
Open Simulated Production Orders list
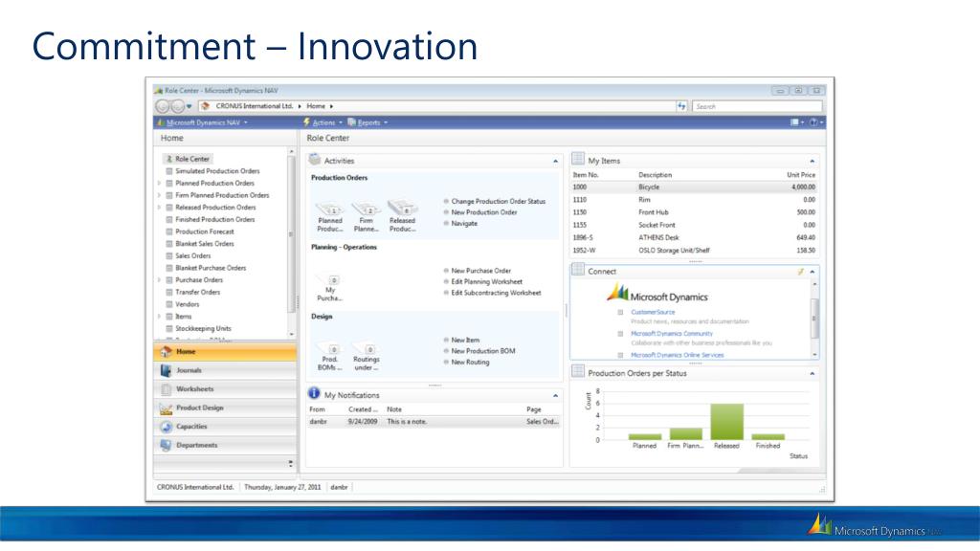[x=217, y=170]
